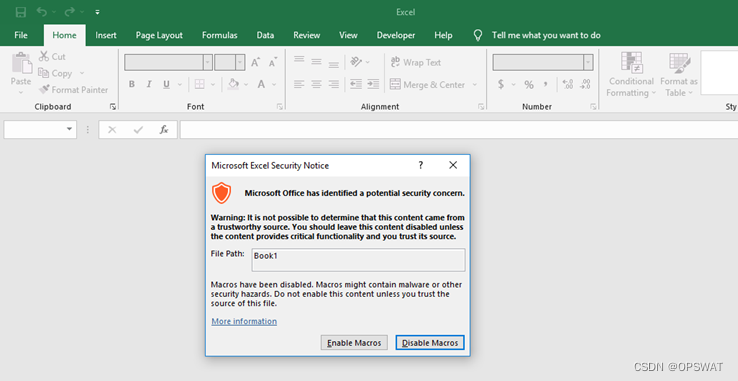Open the Help tab

pos(443,35)
